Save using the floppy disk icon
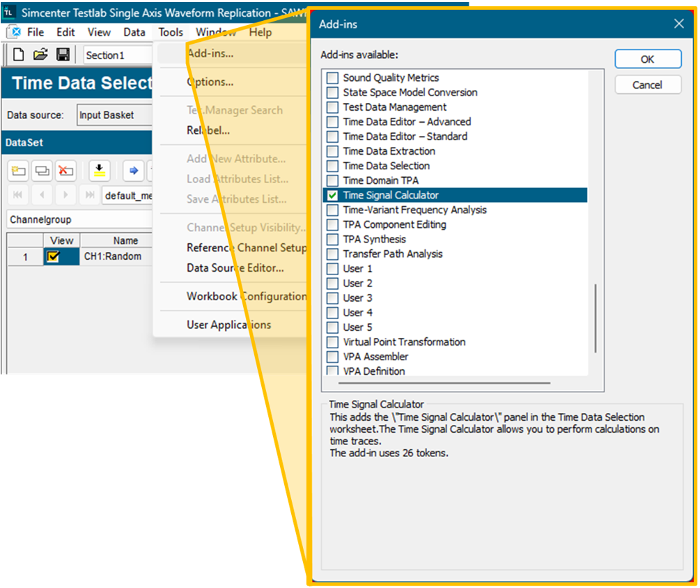Screen dimensions: 700x588 [63, 55]
